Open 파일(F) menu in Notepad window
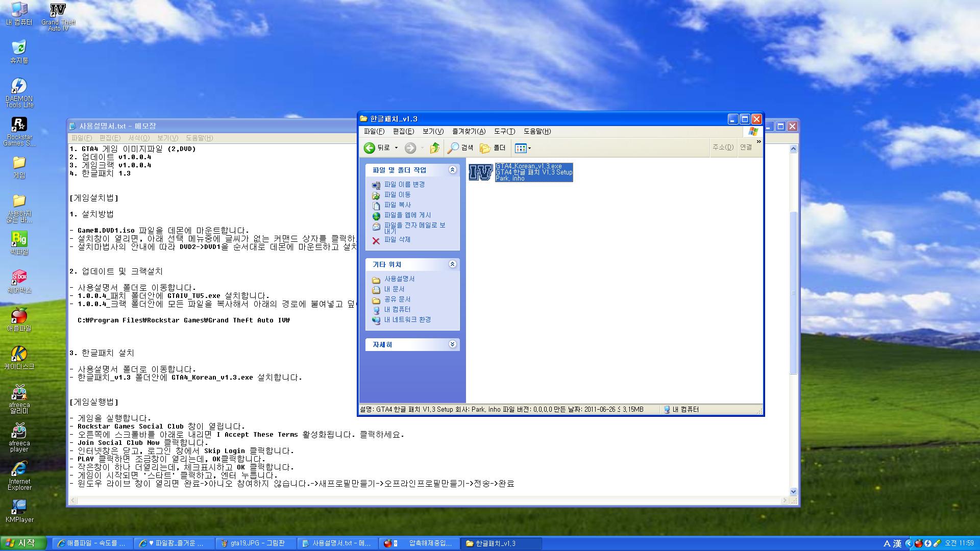 (x=82, y=138)
